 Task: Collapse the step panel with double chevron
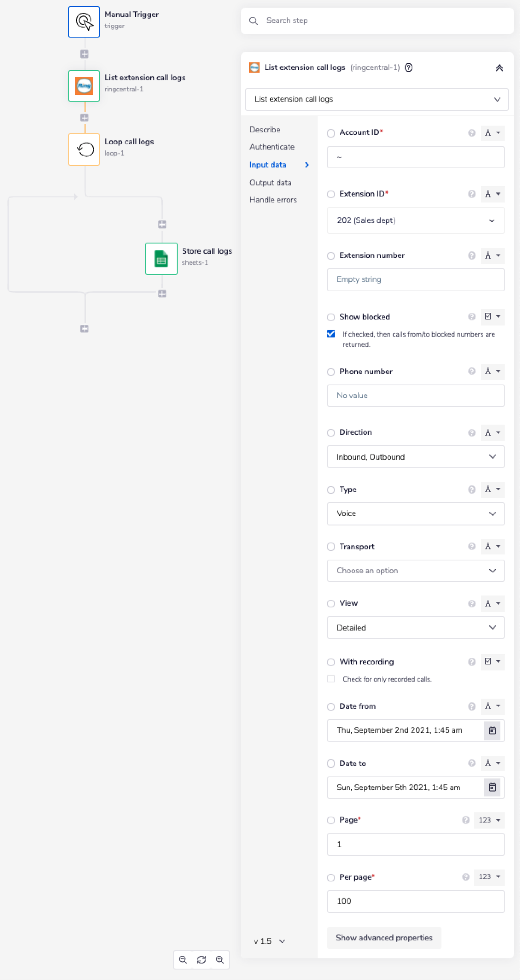tap(499, 68)
